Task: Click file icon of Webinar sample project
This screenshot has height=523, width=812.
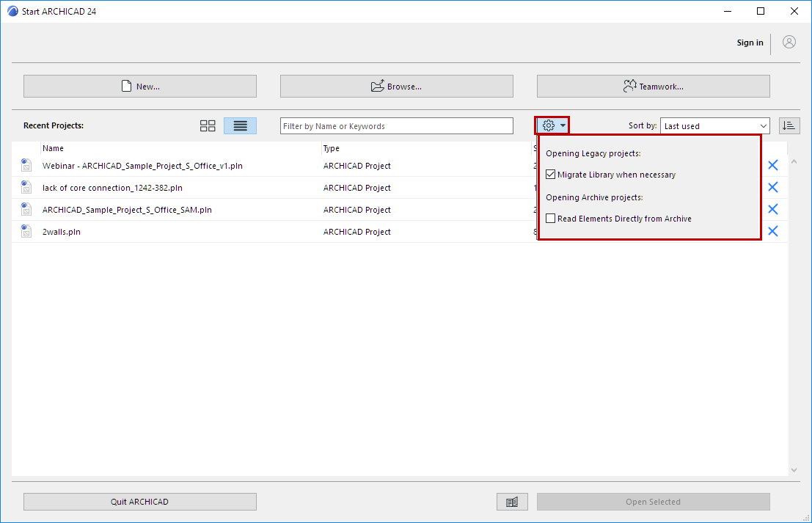Action: coord(26,165)
